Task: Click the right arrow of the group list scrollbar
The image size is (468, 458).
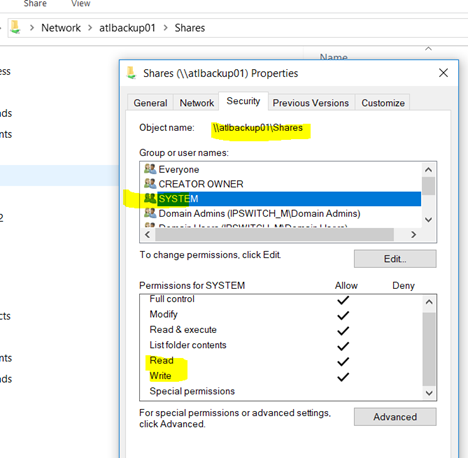Action: point(414,235)
